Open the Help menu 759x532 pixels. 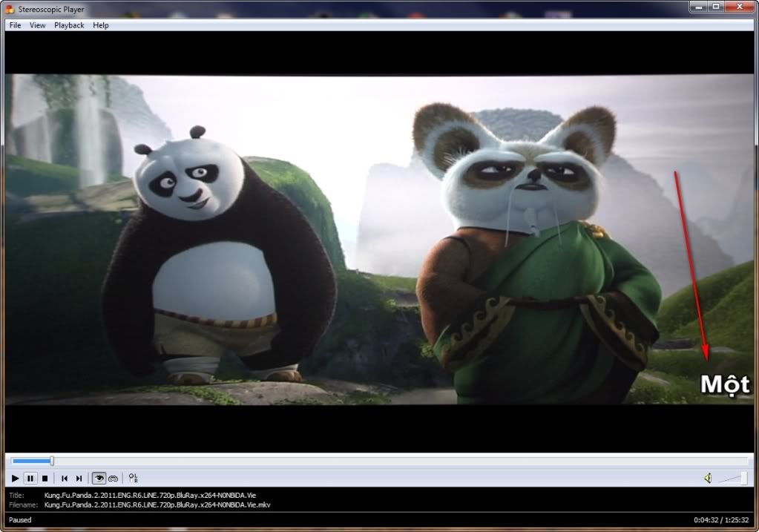[x=101, y=25]
